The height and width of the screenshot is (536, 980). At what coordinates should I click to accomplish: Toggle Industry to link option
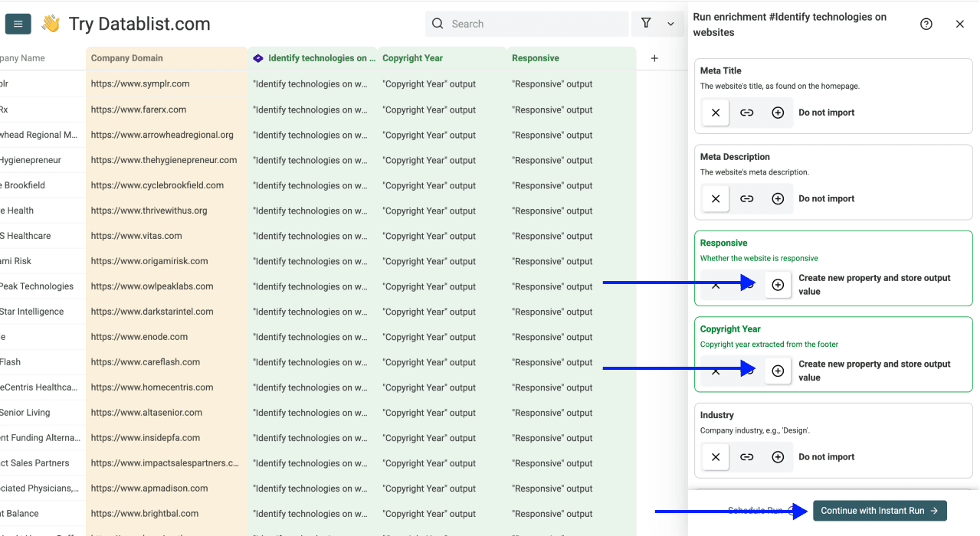click(746, 456)
